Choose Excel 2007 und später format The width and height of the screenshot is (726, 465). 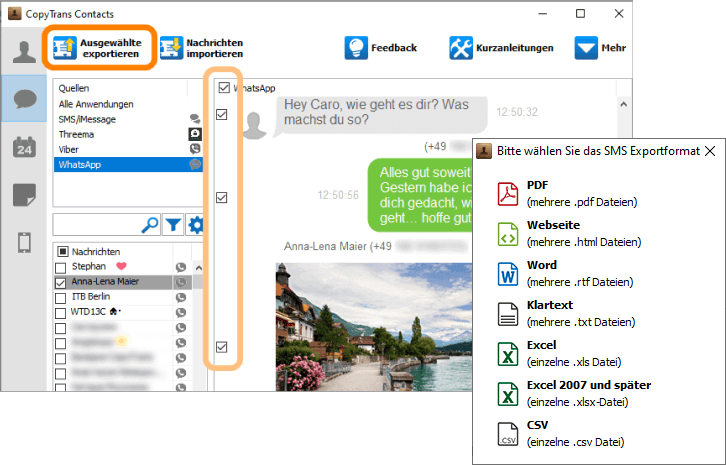coord(574,393)
